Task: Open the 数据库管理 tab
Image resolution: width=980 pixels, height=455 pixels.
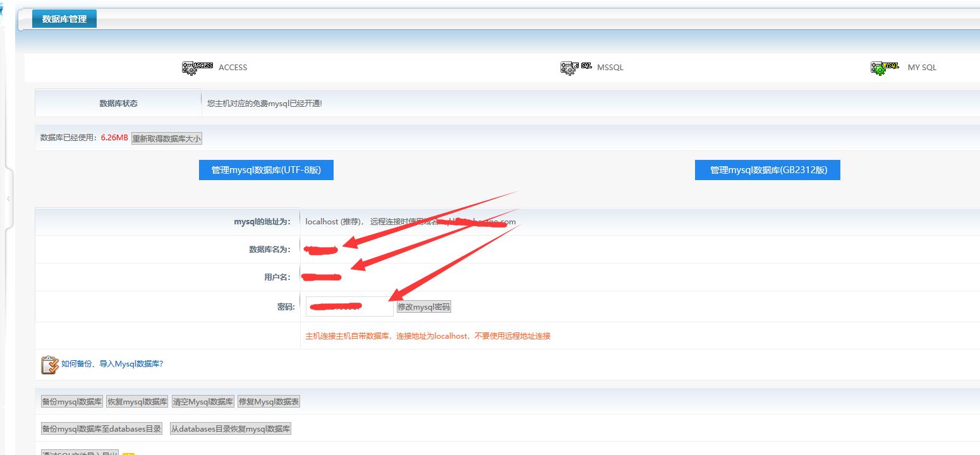Action: click(x=64, y=19)
